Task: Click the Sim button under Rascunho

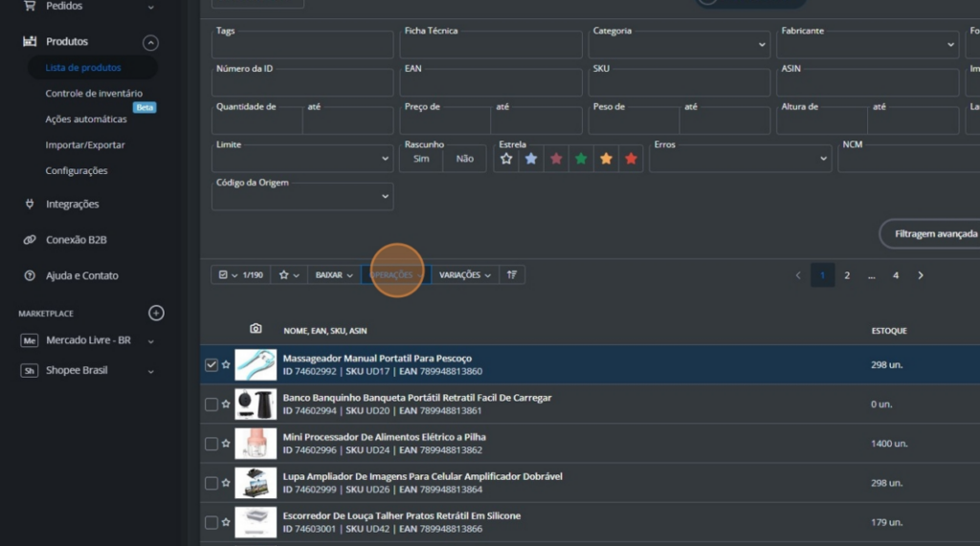Action: (x=421, y=159)
